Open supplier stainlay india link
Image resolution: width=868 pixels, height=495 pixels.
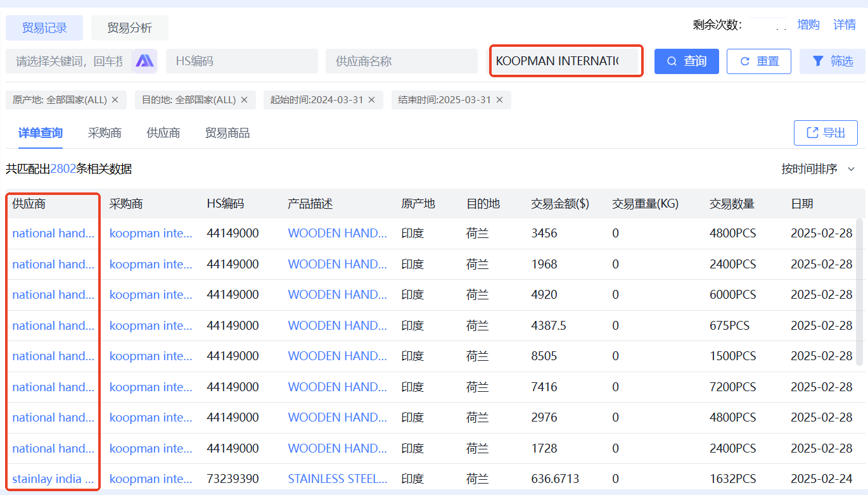point(53,479)
